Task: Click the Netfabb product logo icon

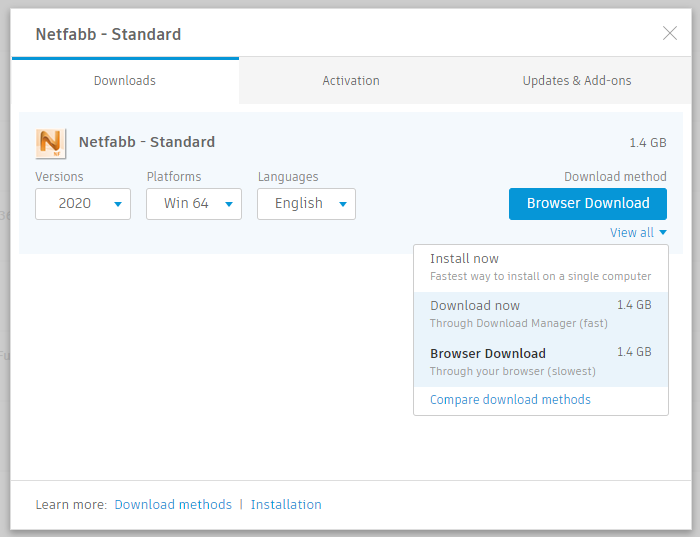Action: click(50, 143)
